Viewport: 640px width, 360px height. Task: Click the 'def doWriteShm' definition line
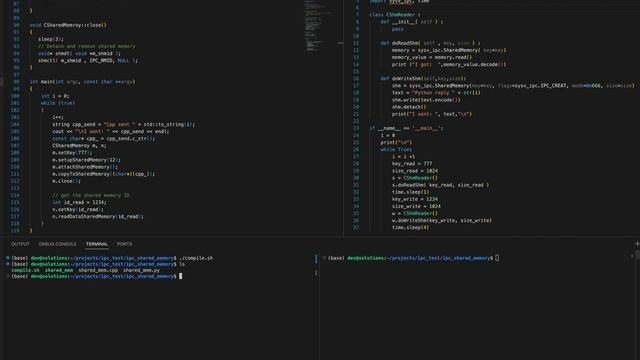pos(423,78)
